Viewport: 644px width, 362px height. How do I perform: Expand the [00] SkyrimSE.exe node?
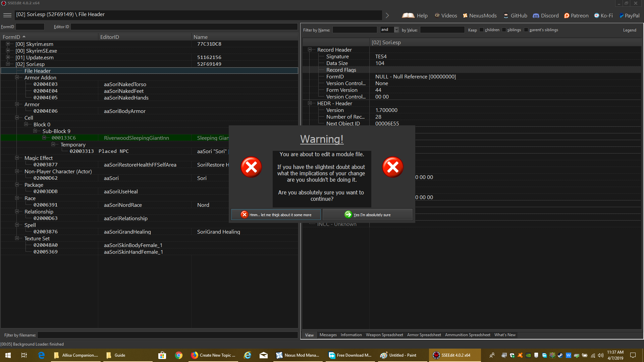(8, 51)
